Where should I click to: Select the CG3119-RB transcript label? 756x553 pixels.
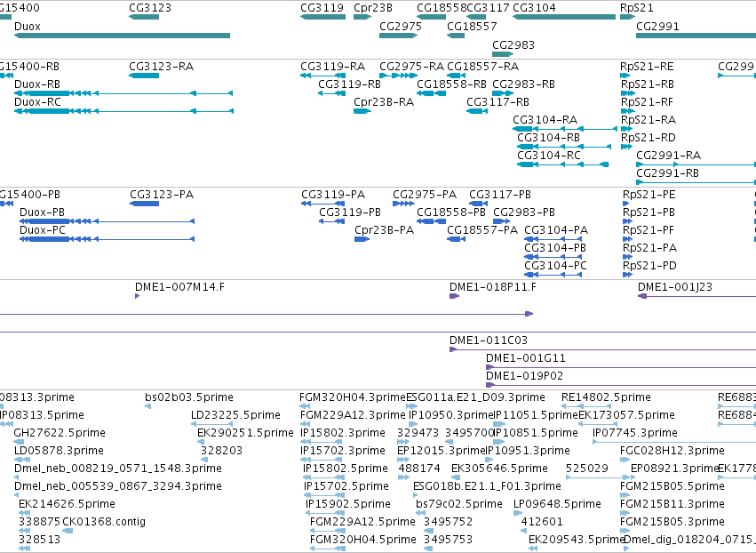349,84
